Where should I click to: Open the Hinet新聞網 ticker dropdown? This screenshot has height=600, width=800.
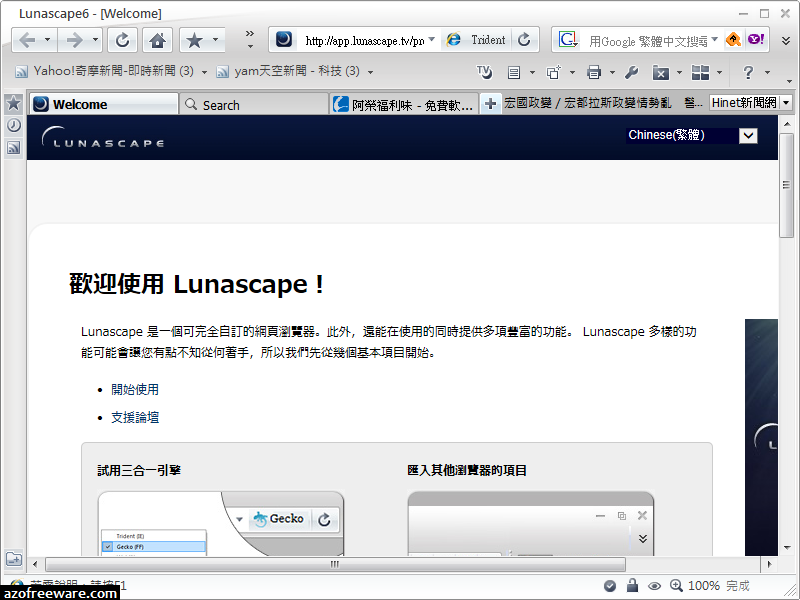pyautogui.click(x=786, y=103)
